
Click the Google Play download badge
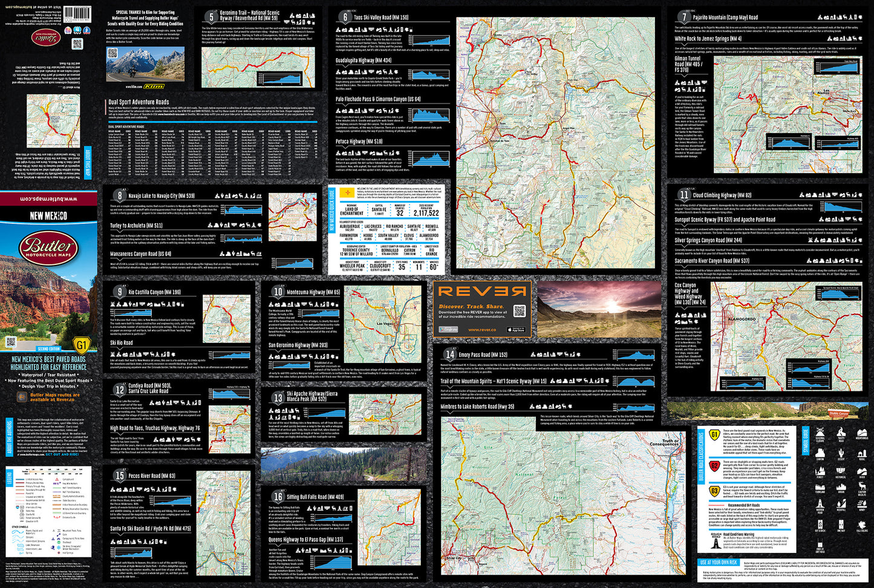(448, 330)
